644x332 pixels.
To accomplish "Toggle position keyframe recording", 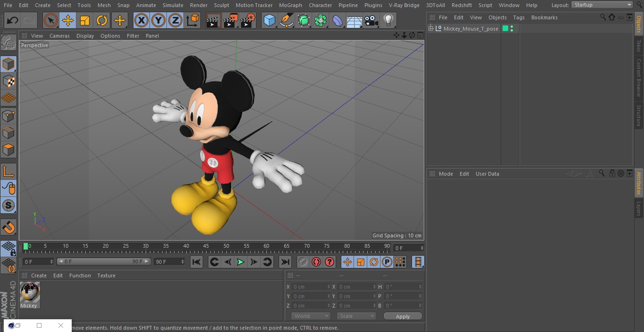I will click(x=347, y=262).
